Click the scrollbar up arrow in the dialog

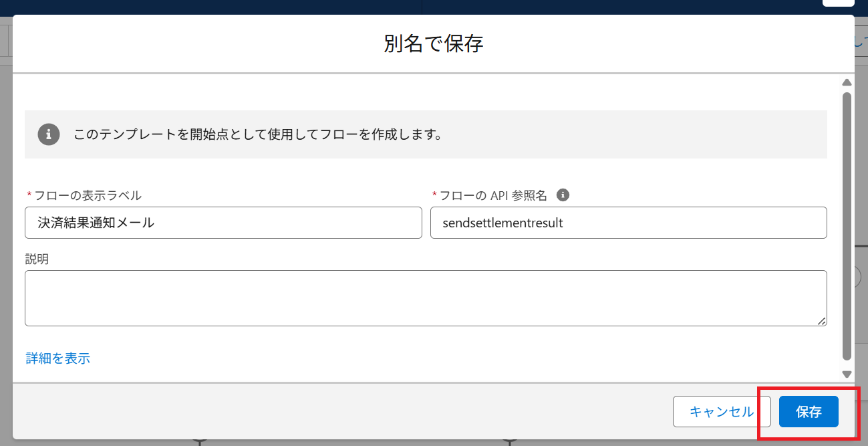[847, 82]
